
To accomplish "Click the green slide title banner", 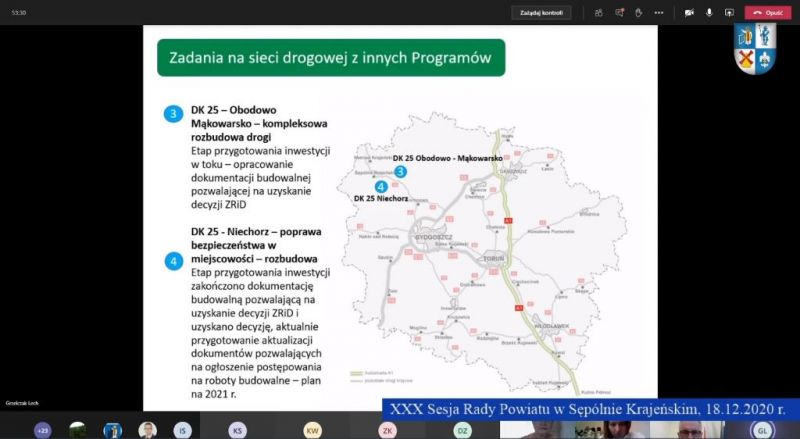I will click(x=331, y=58).
